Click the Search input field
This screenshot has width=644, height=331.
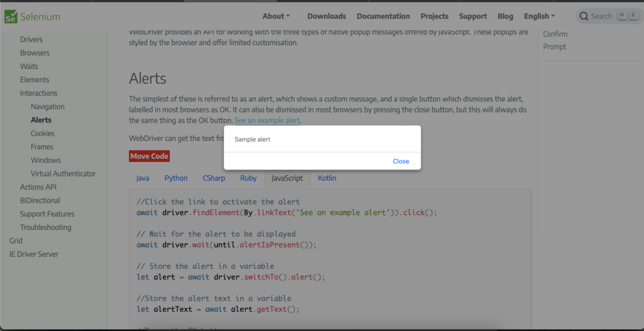(x=609, y=16)
